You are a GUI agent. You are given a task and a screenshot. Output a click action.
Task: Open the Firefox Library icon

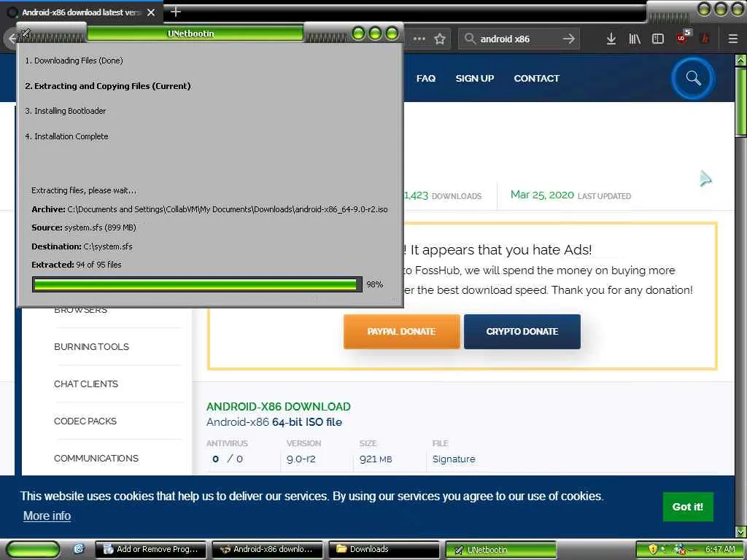pos(635,39)
